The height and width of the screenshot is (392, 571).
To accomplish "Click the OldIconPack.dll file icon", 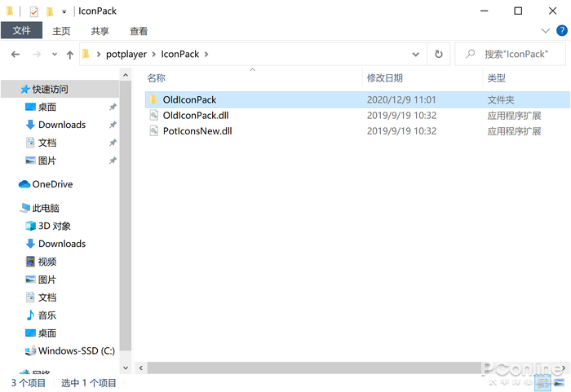I will pos(153,115).
